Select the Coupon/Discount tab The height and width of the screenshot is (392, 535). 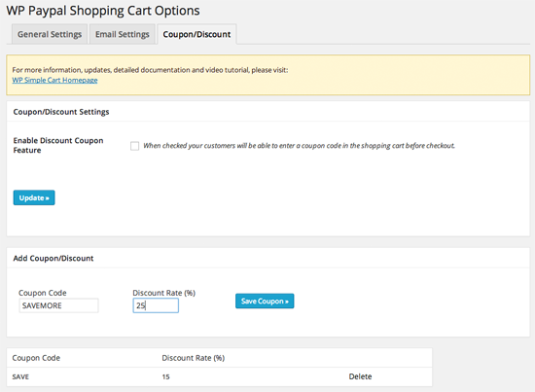(x=196, y=34)
